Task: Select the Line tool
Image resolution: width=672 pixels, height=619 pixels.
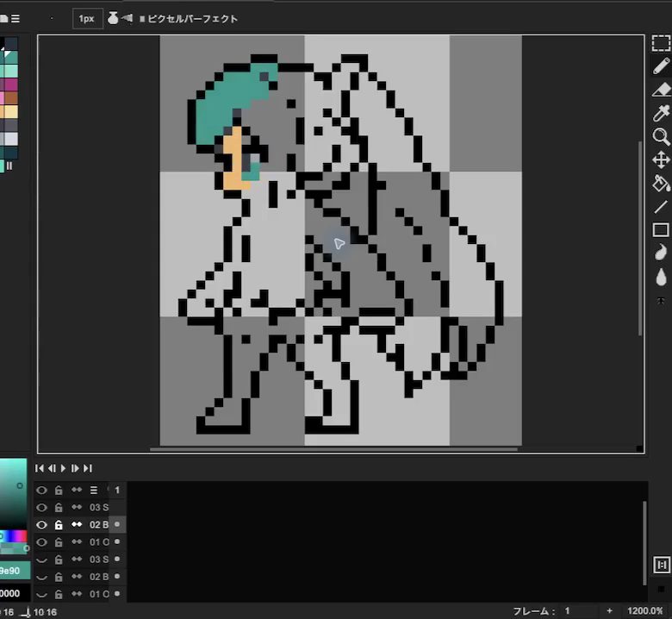Action: coord(661,207)
